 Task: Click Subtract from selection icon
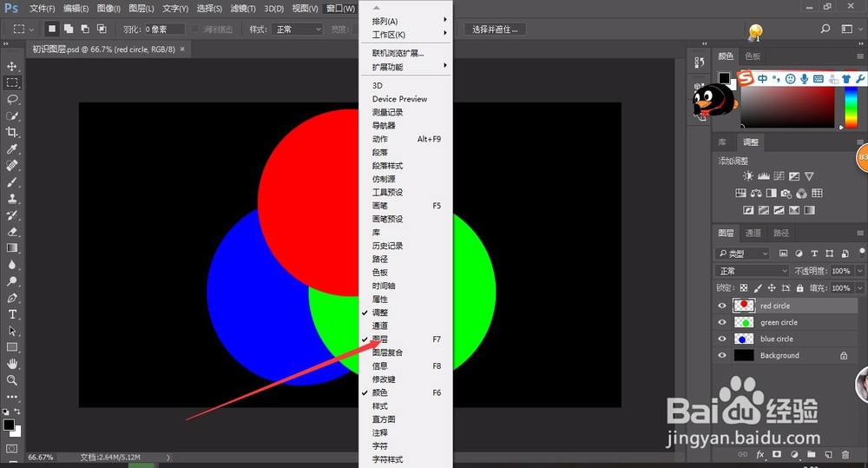tap(85, 29)
